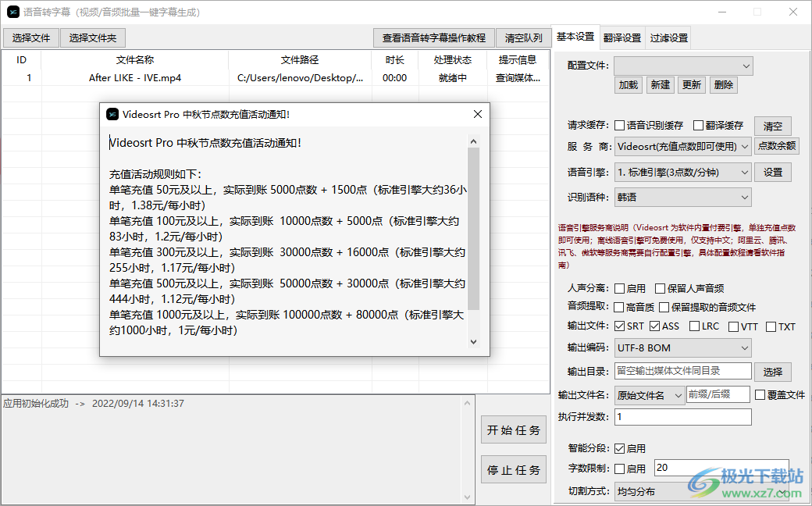
Task: Open the 语音引擎 标准引擎 dropdown
Action: click(682, 173)
